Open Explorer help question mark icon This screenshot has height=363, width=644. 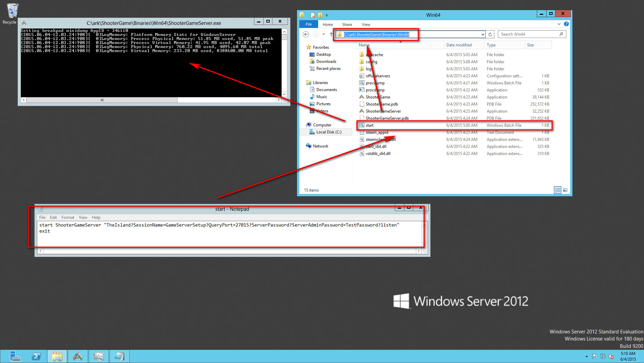(x=566, y=24)
